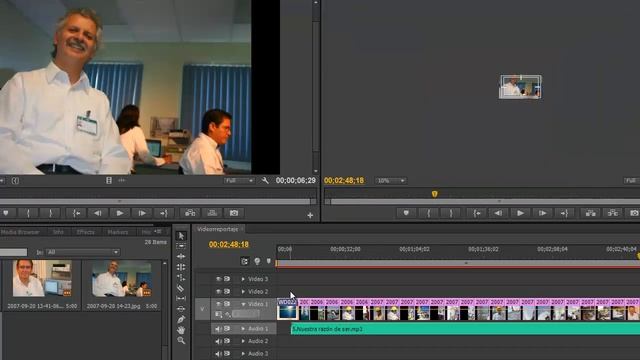This screenshot has height=360, width=640.
Task: Expand the Audio 1 track
Action: point(243,329)
